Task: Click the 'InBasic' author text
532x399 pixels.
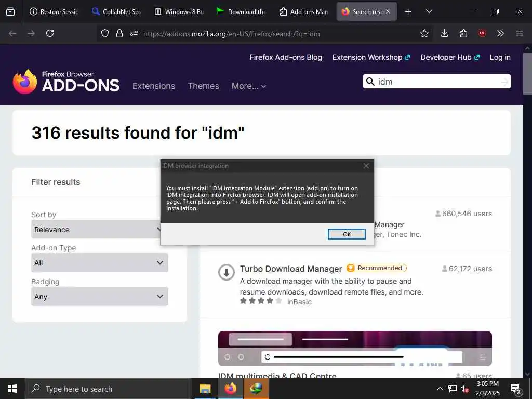Action: (299, 302)
